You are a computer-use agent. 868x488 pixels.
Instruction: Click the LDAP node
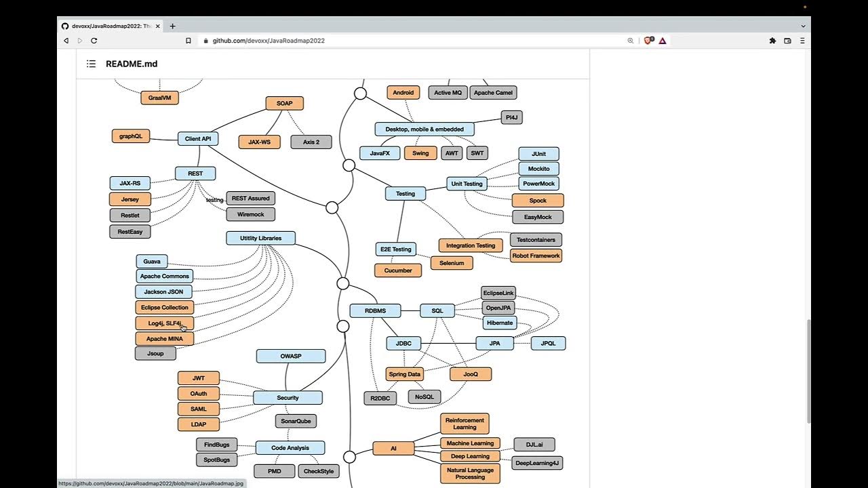pyautogui.click(x=199, y=424)
